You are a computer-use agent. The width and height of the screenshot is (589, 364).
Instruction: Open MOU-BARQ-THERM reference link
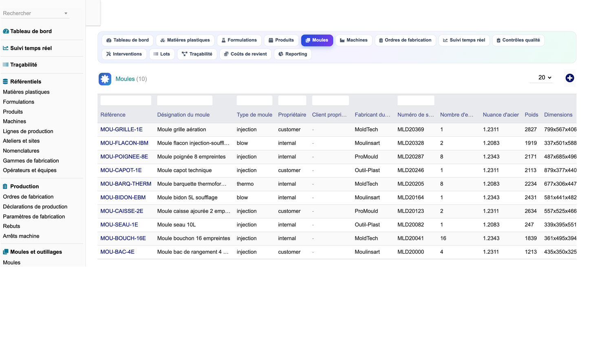click(x=126, y=184)
